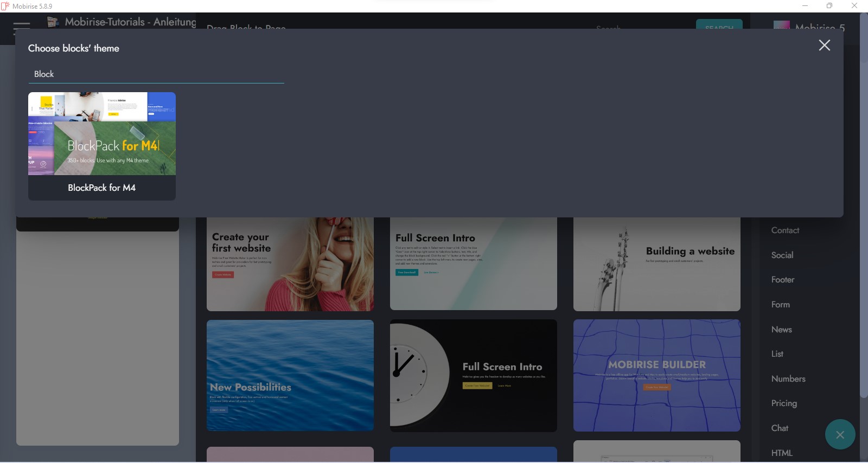Open the Footer blocks category
The image size is (868, 463).
click(783, 280)
